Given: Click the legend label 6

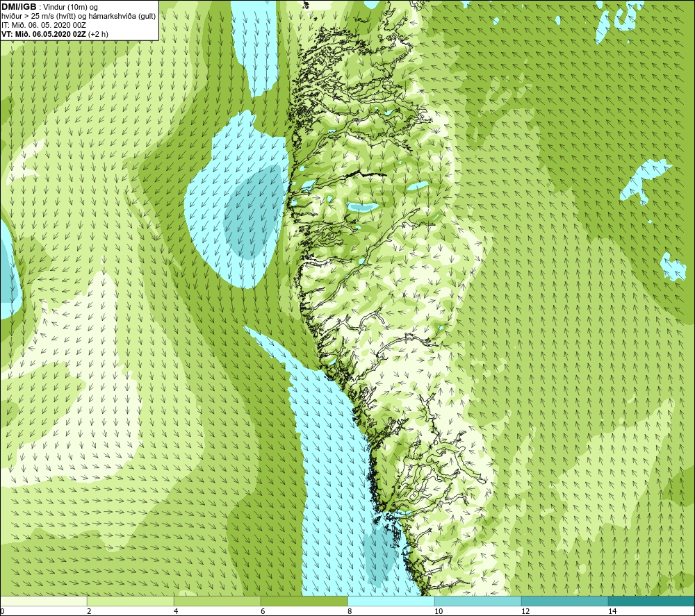Looking at the screenshot, I should (x=263, y=611).
